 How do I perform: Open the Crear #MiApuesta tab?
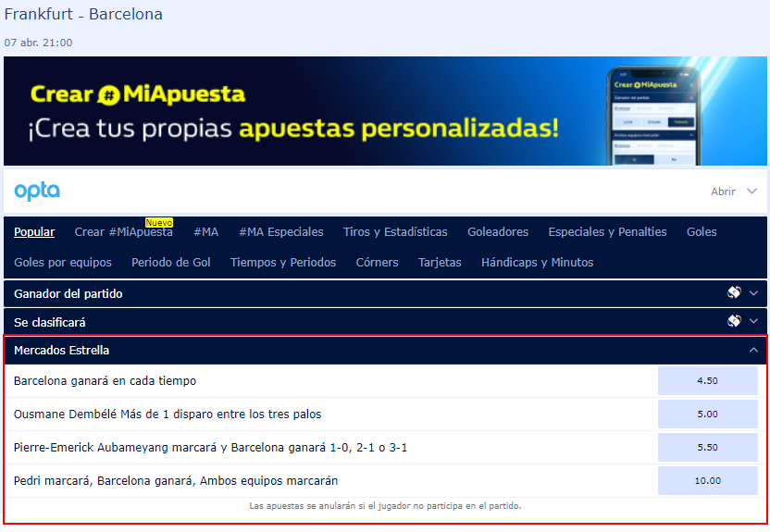click(123, 231)
